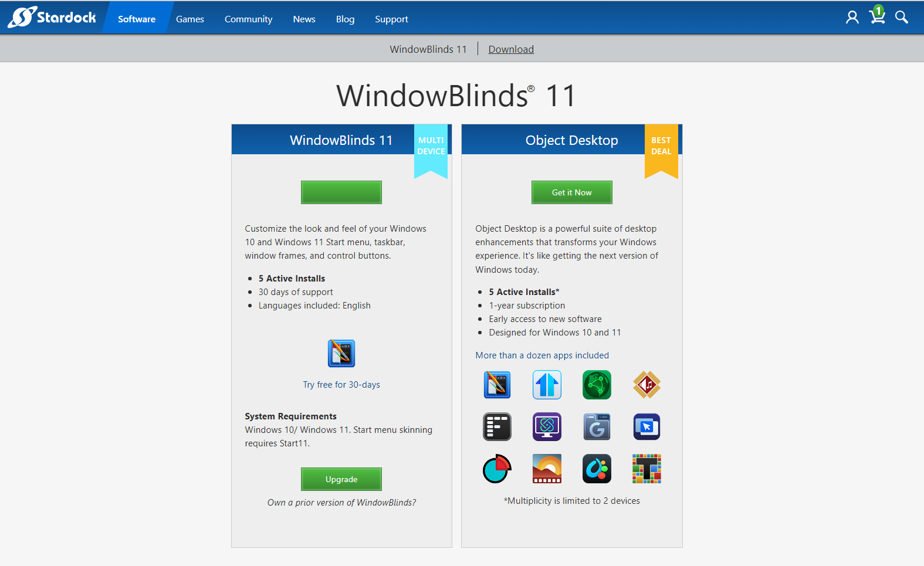Image resolution: width=924 pixels, height=566 pixels.
Task: Click the dark list-bars app icon
Action: [497, 426]
